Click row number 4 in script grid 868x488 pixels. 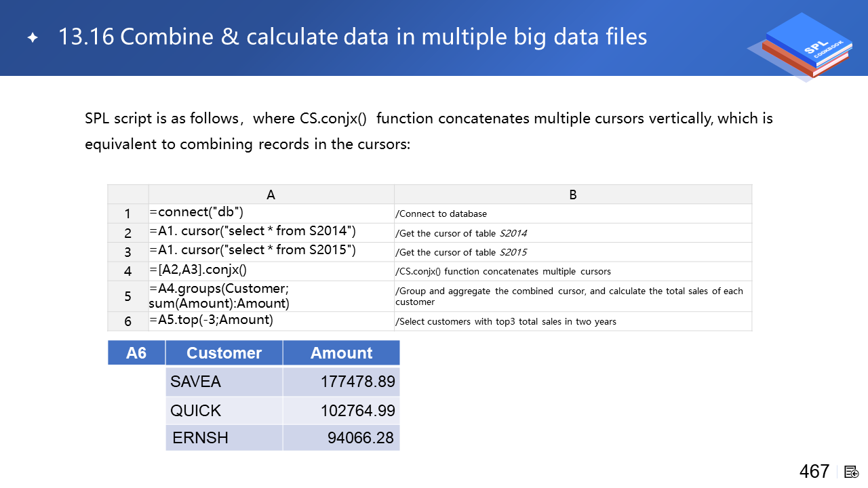[128, 271]
